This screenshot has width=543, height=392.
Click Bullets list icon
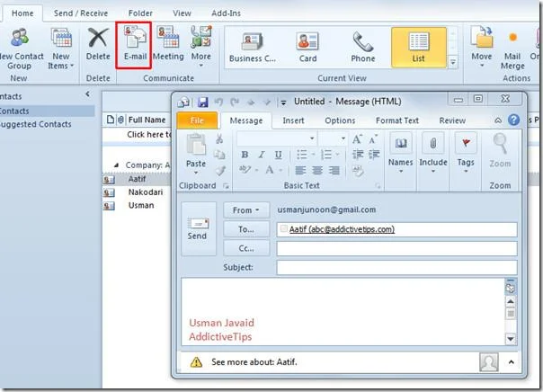point(302,155)
